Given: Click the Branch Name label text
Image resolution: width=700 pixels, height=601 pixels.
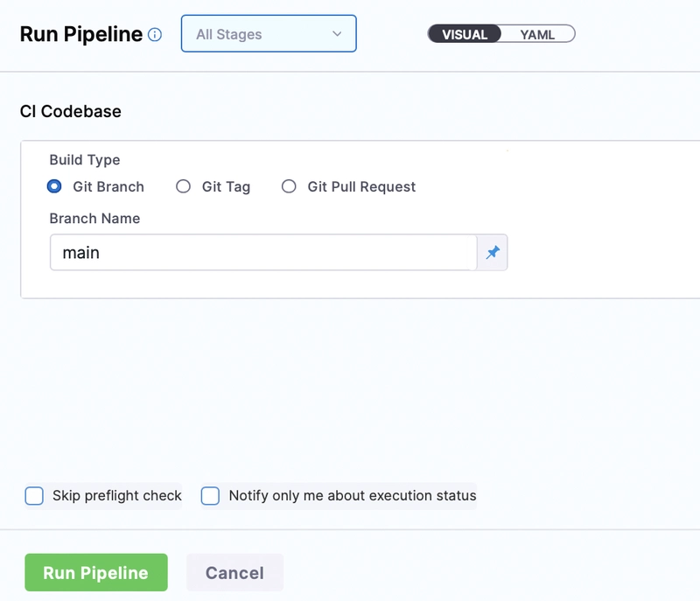Looking at the screenshot, I should tap(94, 219).
